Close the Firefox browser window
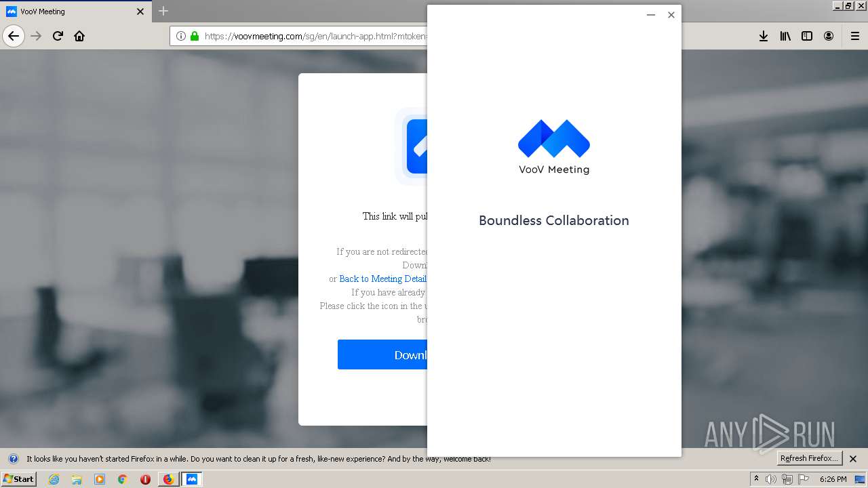Image resolution: width=868 pixels, height=488 pixels. 860,5
